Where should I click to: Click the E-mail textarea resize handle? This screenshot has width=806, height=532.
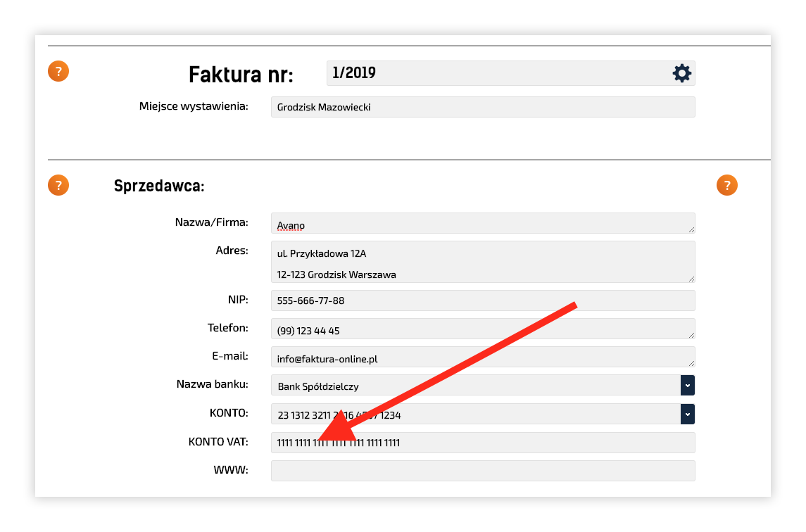691,363
